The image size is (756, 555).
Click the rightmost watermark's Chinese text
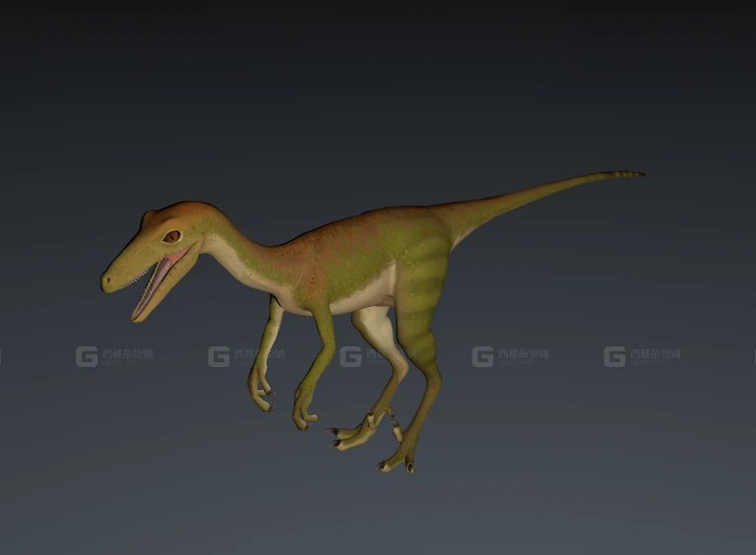click(656, 355)
